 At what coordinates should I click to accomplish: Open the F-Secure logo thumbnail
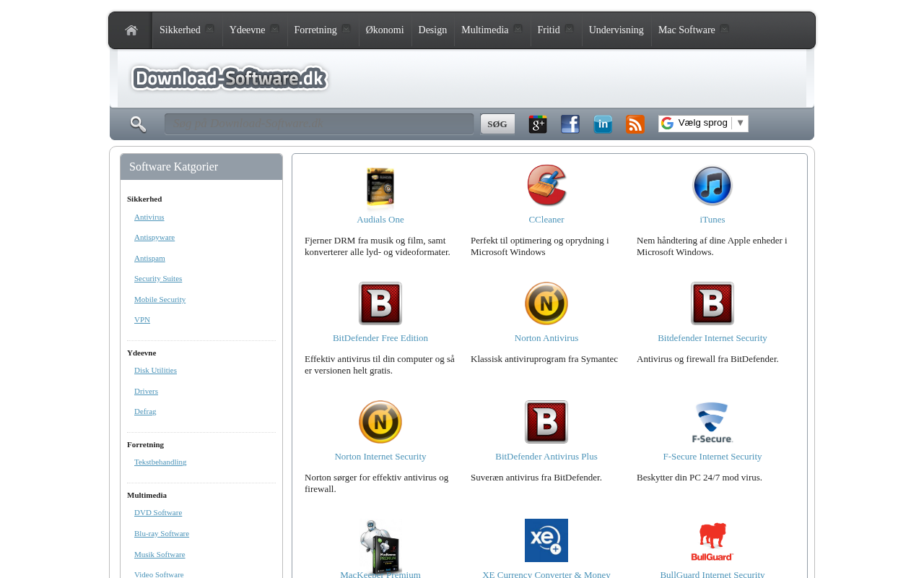pos(712,422)
